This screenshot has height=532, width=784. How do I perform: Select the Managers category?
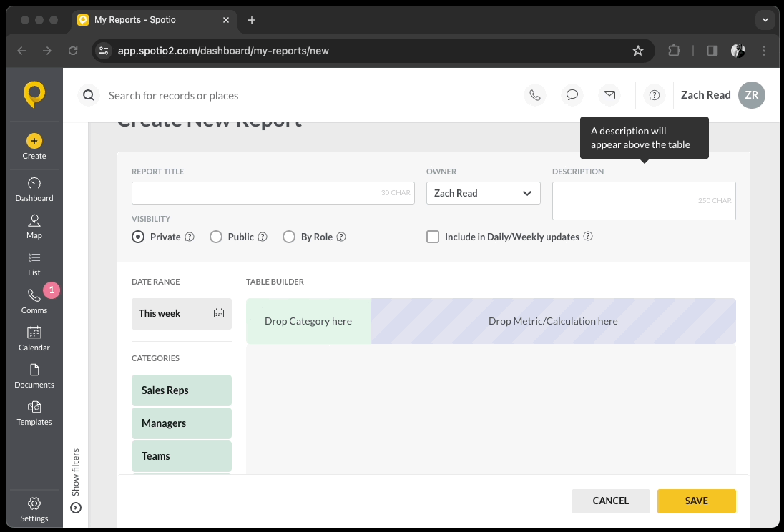[x=182, y=423]
